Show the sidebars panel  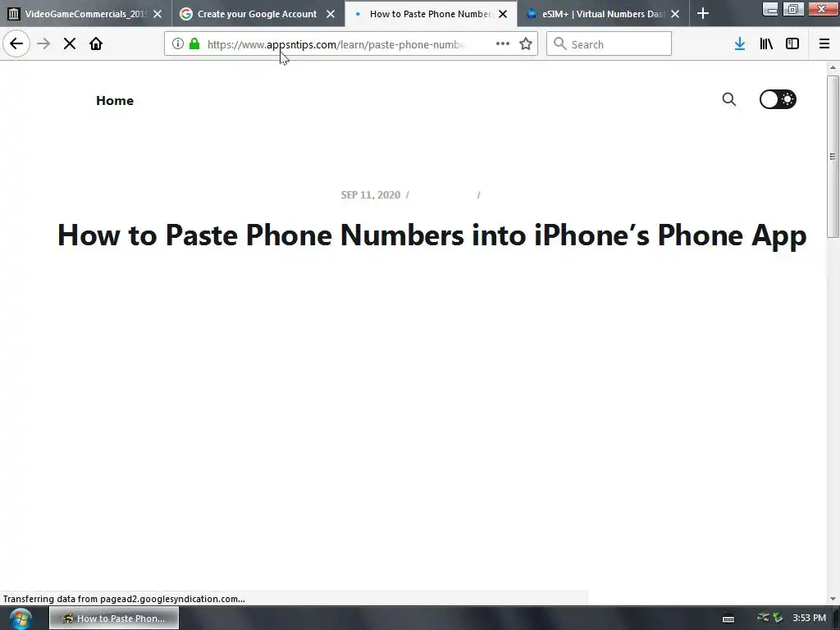pyautogui.click(x=792, y=44)
